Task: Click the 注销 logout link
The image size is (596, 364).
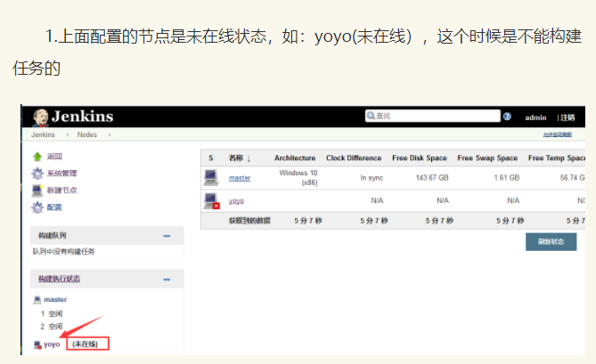Action: pyautogui.click(x=567, y=117)
